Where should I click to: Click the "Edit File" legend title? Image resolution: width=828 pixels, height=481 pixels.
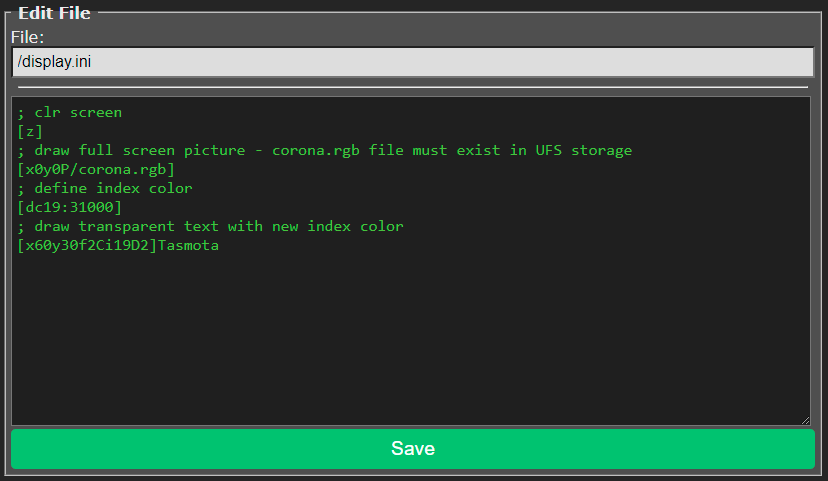(x=54, y=13)
